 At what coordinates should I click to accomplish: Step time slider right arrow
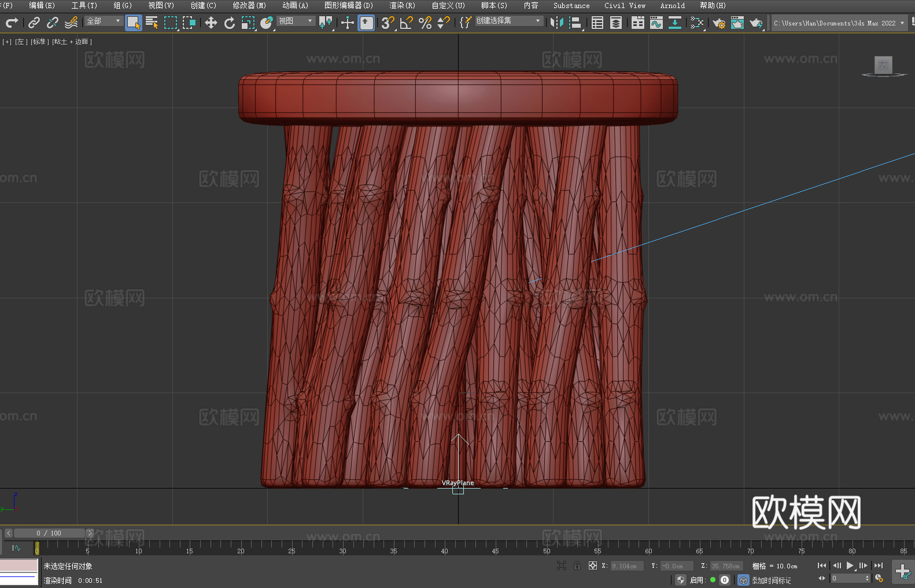(x=90, y=533)
